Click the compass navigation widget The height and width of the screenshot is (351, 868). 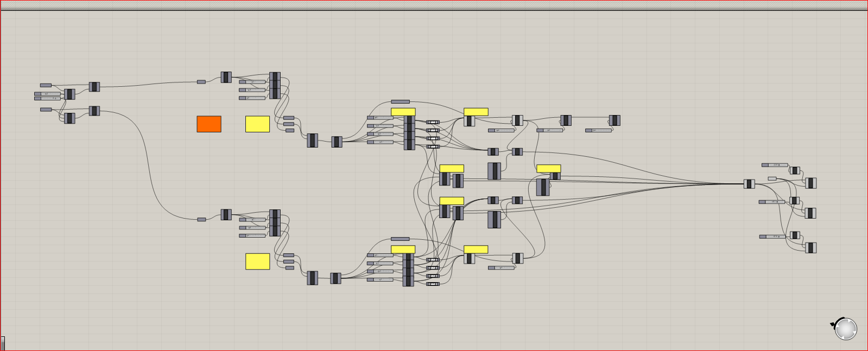point(845,329)
